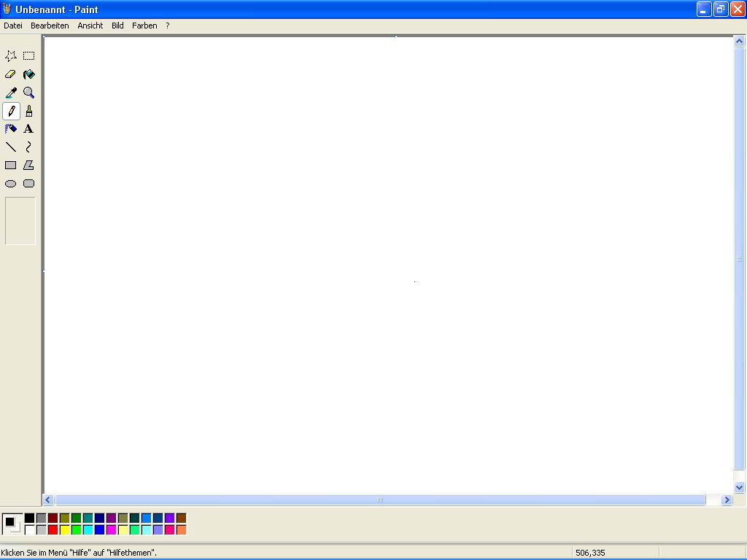Screen dimensions: 747x560
Task: Click the horizontal scrollbar thumb
Action: [380, 500]
